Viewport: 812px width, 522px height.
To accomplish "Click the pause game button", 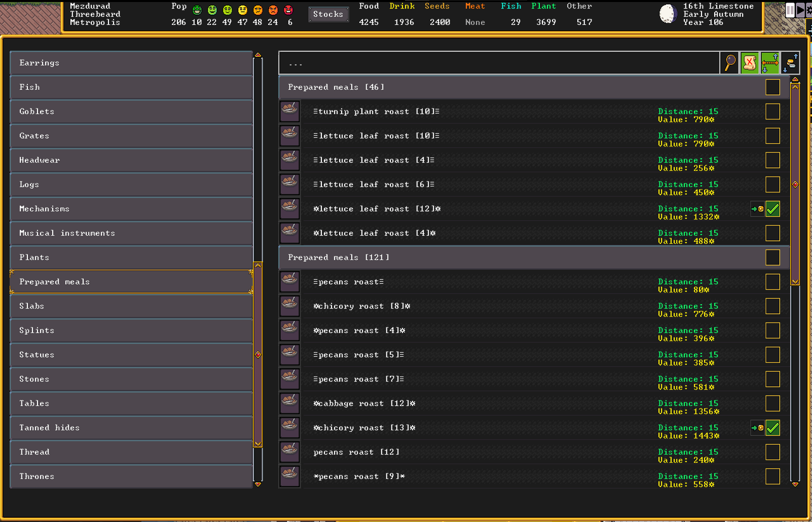I will pos(790,10).
